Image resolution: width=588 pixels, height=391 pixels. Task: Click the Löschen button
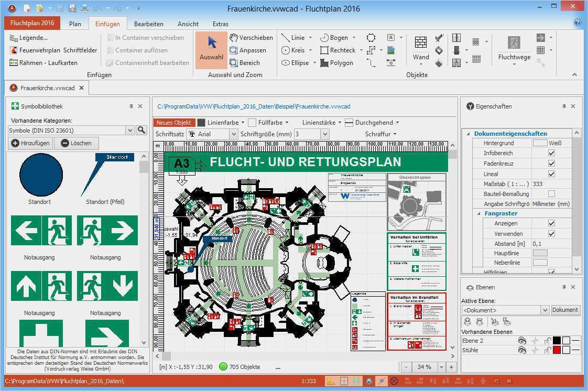(76, 143)
